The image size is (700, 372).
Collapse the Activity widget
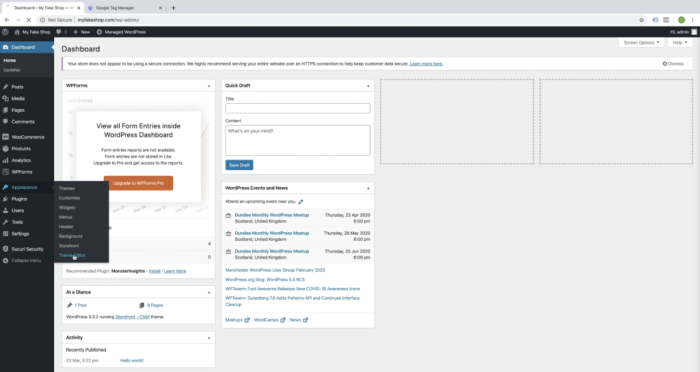[x=209, y=338]
